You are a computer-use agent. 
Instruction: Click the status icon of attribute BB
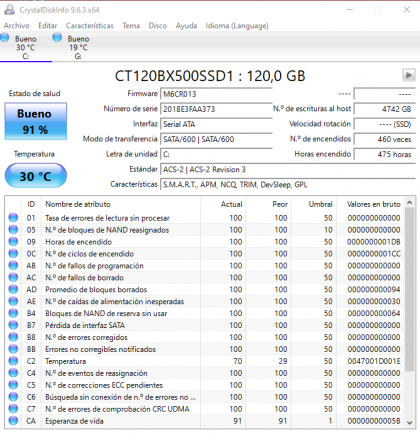coord(13,349)
